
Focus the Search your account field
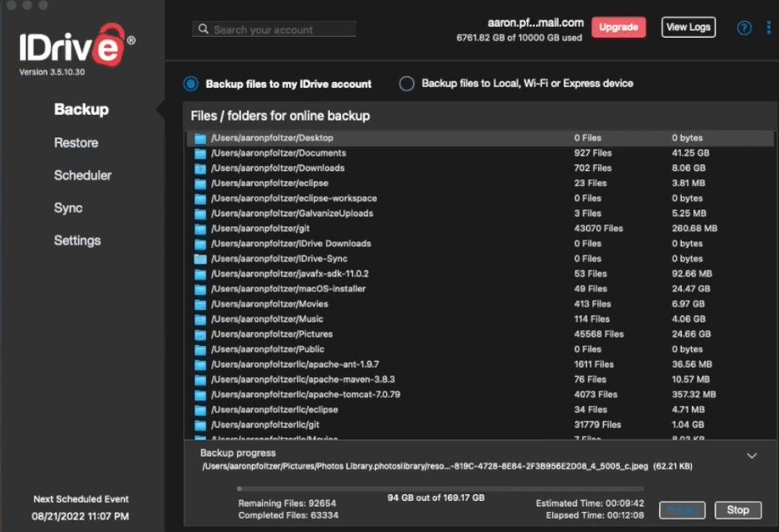274,29
